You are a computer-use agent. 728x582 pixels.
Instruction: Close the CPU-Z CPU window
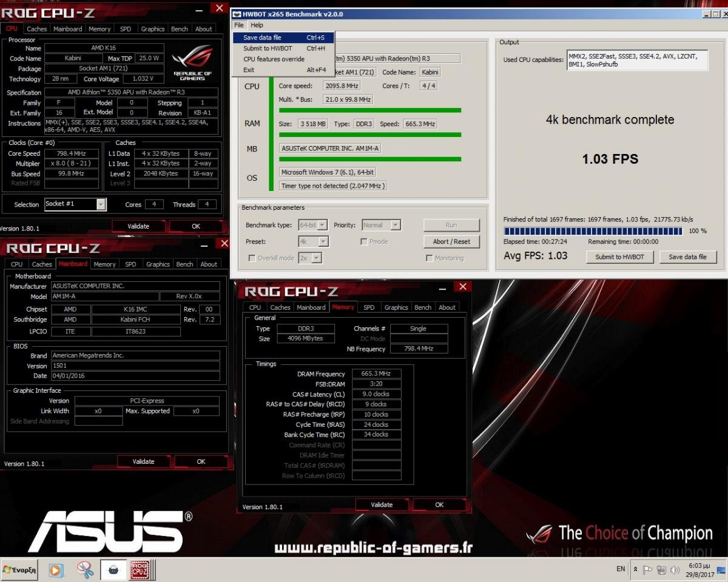(219, 8)
